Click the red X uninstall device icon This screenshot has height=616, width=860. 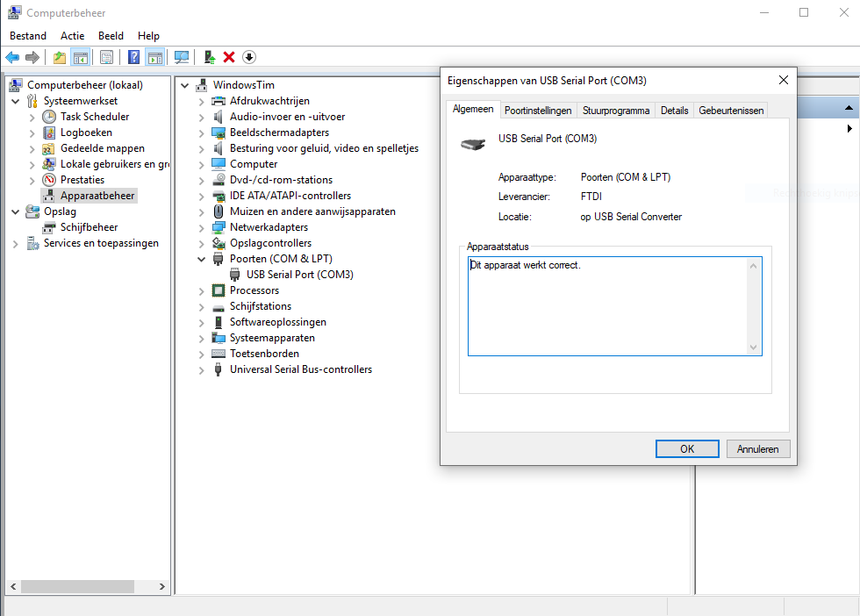(x=229, y=57)
